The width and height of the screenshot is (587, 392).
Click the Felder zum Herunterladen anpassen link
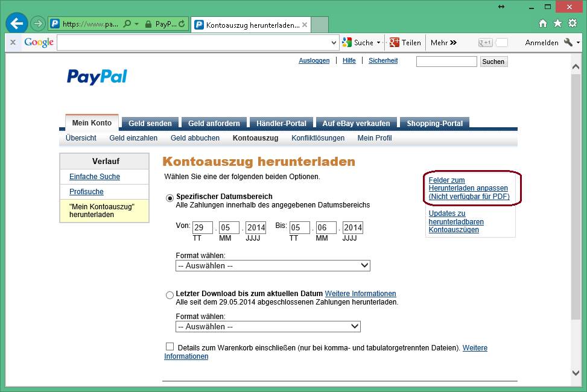(469, 188)
